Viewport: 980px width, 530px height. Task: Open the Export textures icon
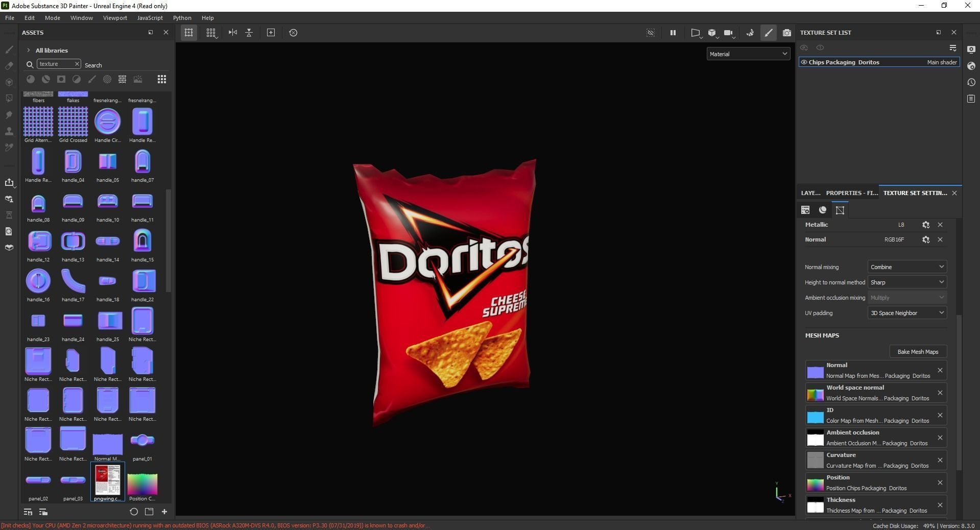point(9,182)
